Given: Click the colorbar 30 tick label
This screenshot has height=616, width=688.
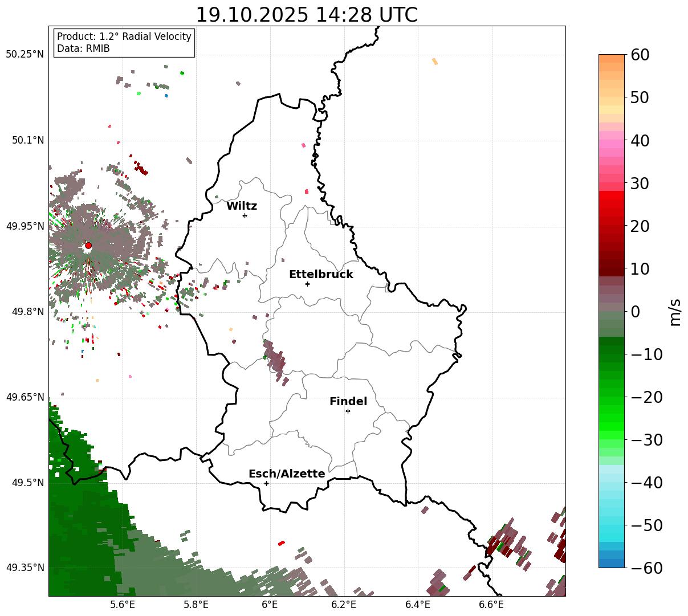Looking at the screenshot, I should click(640, 183).
